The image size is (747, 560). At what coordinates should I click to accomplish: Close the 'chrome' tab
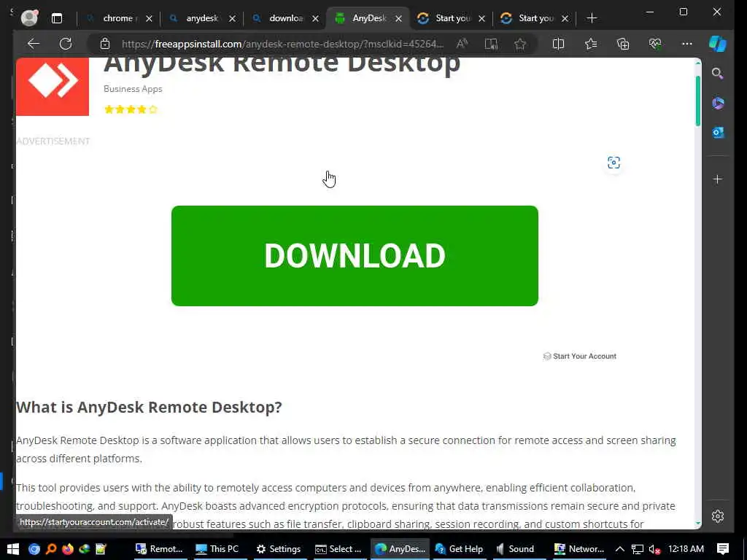(x=149, y=18)
